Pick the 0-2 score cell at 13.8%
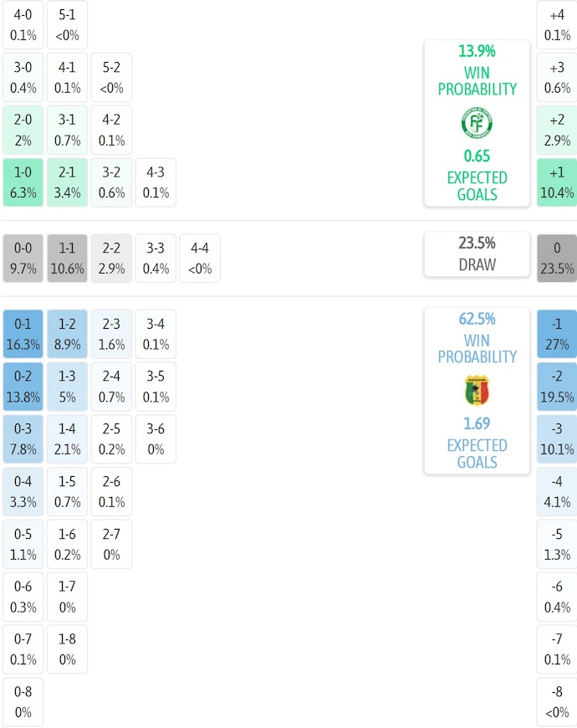The height and width of the screenshot is (728, 577). pyautogui.click(x=23, y=387)
